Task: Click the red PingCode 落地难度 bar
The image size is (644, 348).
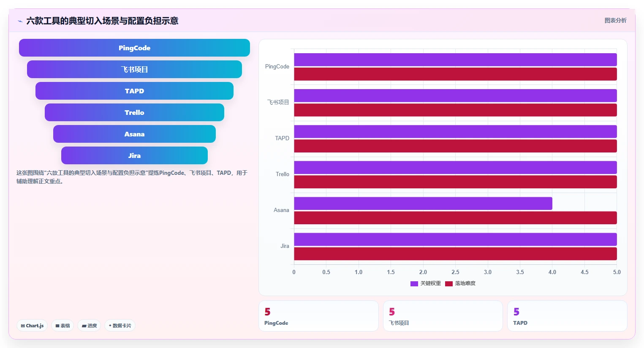Action: [x=455, y=74]
